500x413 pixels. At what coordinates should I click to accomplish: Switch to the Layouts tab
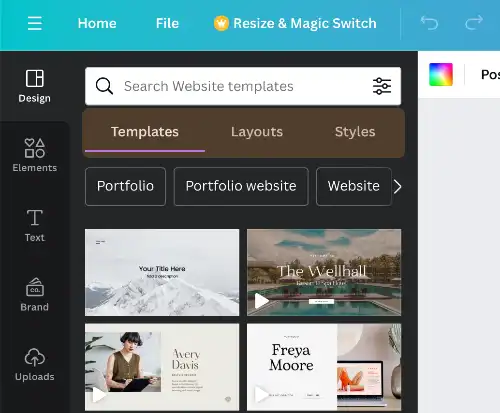pos(257,132)
